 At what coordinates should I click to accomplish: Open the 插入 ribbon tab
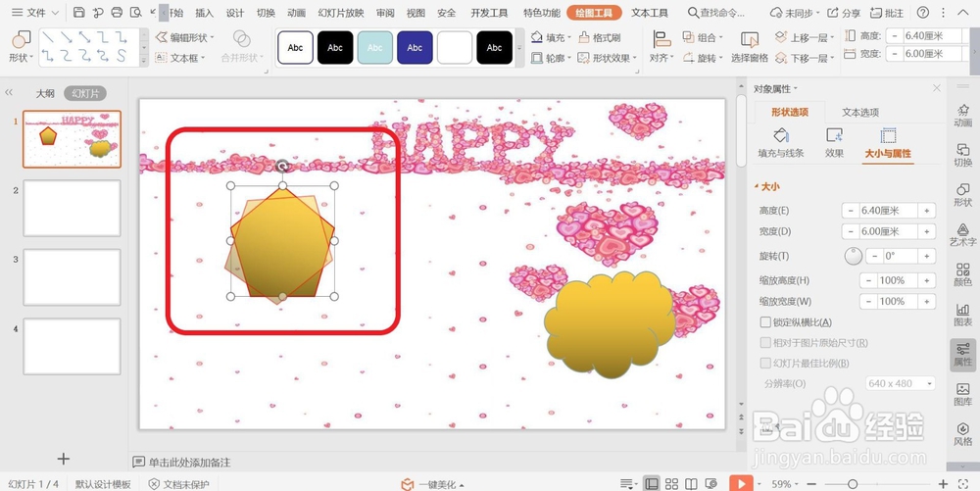[205, 13]
